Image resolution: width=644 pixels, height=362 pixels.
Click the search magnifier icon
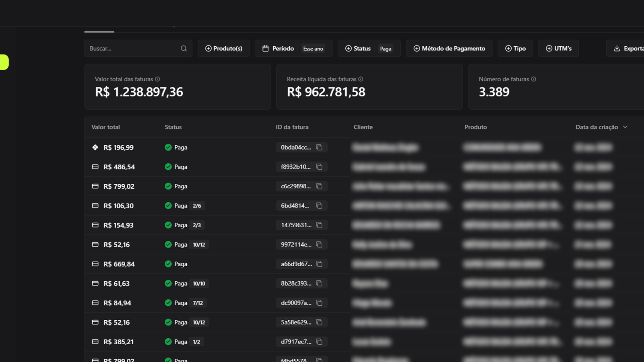click(184, 48)
